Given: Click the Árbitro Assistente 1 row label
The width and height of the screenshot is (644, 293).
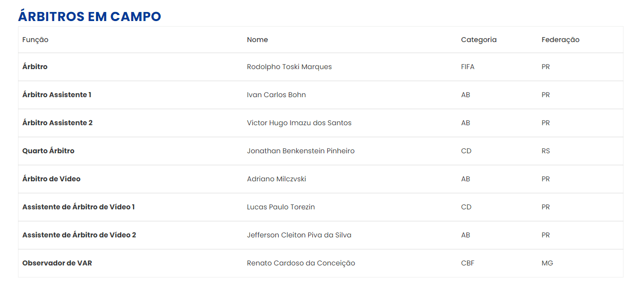Looking at the screenshot, I should 57,95.
